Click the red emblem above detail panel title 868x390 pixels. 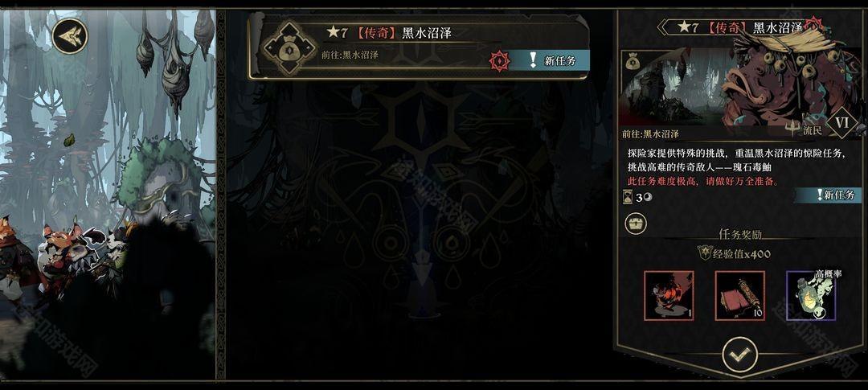[x=813, y=24]
